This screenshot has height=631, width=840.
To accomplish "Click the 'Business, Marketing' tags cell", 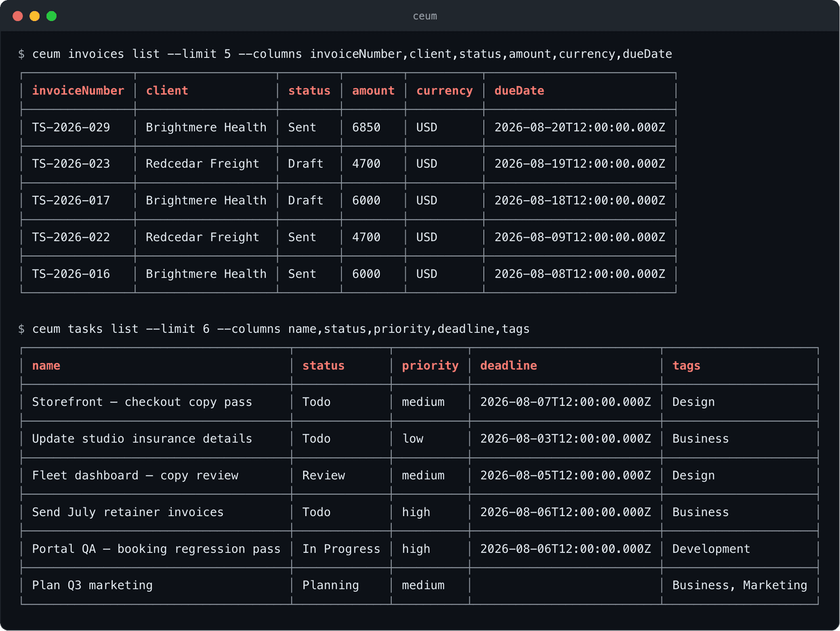I will [740, 585].
